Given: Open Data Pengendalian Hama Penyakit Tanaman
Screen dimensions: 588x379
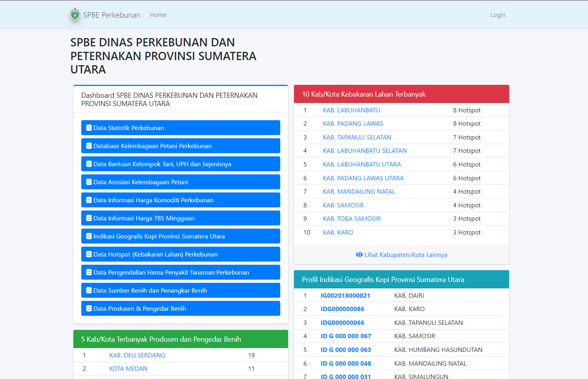Looking at the screenshot, I should [181, 272].
